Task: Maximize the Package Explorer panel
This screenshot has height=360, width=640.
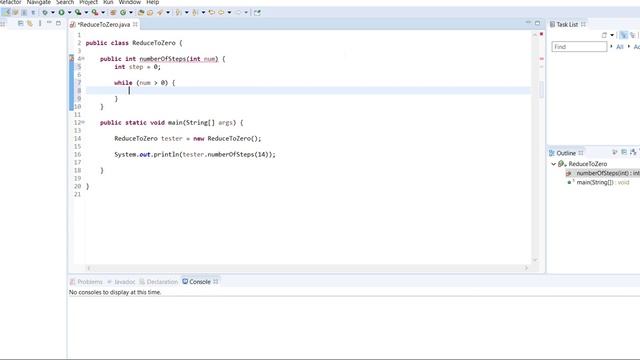Action: [58, 23]
